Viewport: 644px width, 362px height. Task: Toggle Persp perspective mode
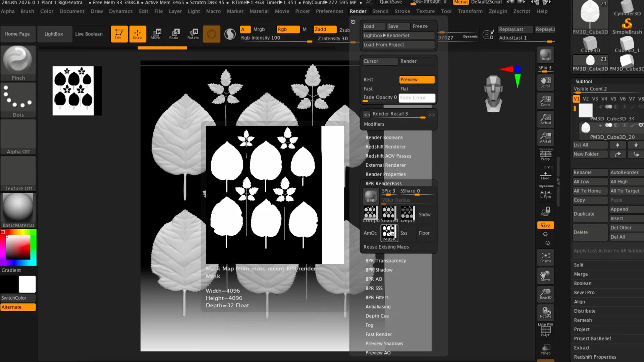545,155
